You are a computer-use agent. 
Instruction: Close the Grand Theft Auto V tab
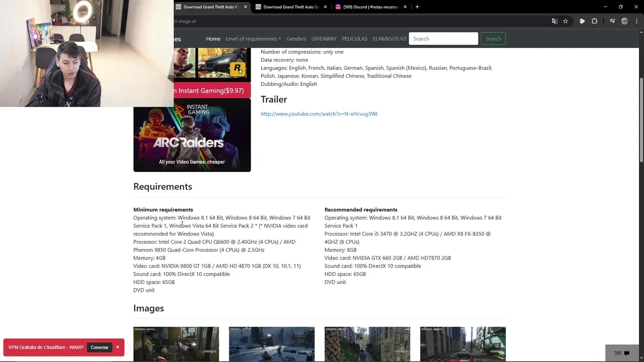[x=246, y=7]
